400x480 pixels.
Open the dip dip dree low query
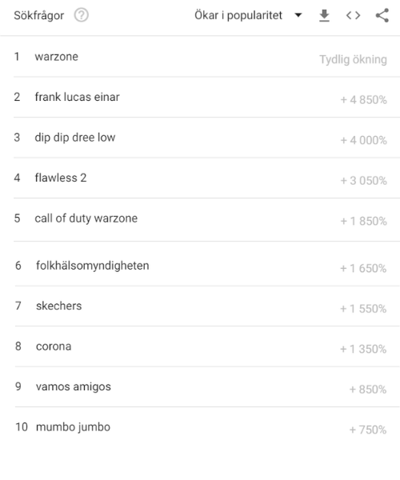pos(75,137)
